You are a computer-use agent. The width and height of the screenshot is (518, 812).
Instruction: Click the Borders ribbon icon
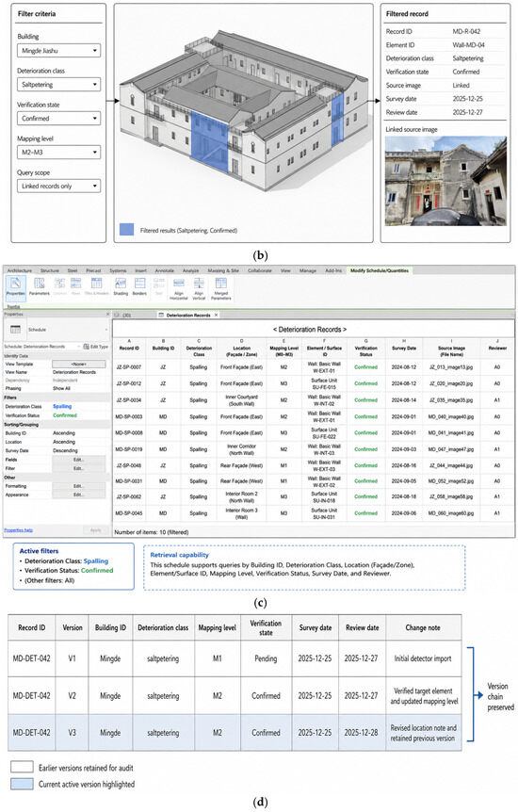click(x=139, y=286)
